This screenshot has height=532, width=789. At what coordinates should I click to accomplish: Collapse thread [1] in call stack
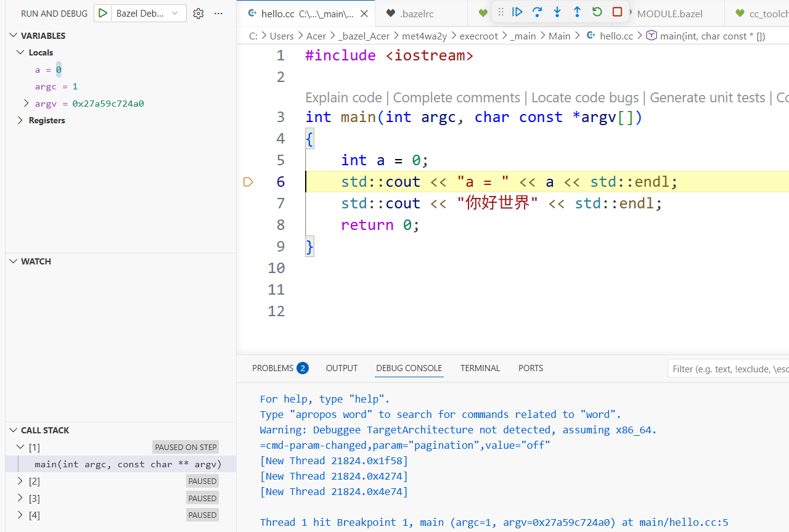(x=21, y=447)
